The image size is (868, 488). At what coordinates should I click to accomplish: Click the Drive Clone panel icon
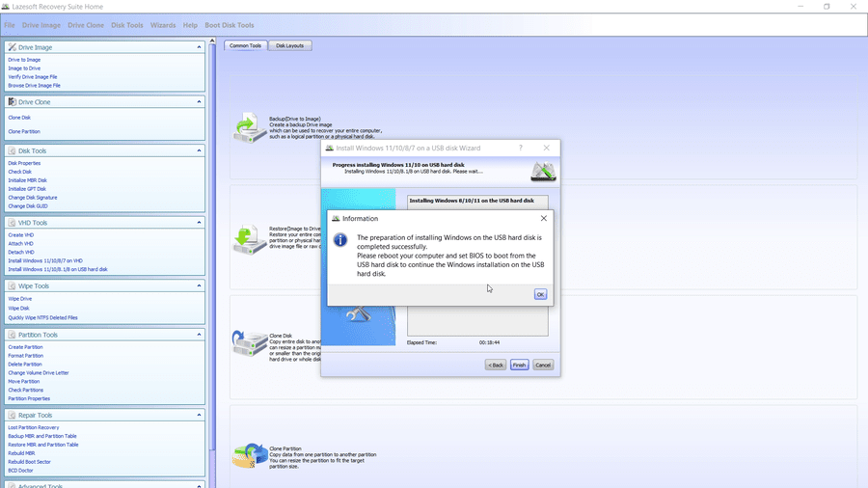pyautogui.click(x=13, y=102)
